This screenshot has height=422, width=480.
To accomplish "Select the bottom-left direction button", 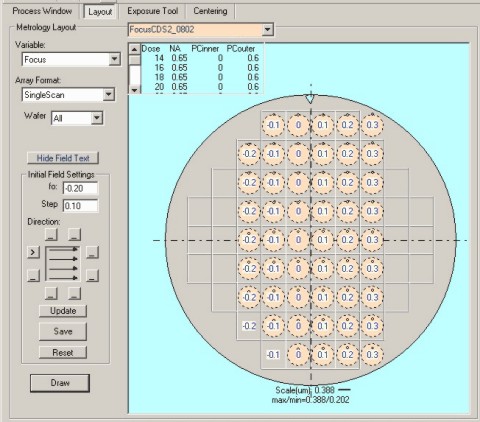I will (x=51, y=293).
